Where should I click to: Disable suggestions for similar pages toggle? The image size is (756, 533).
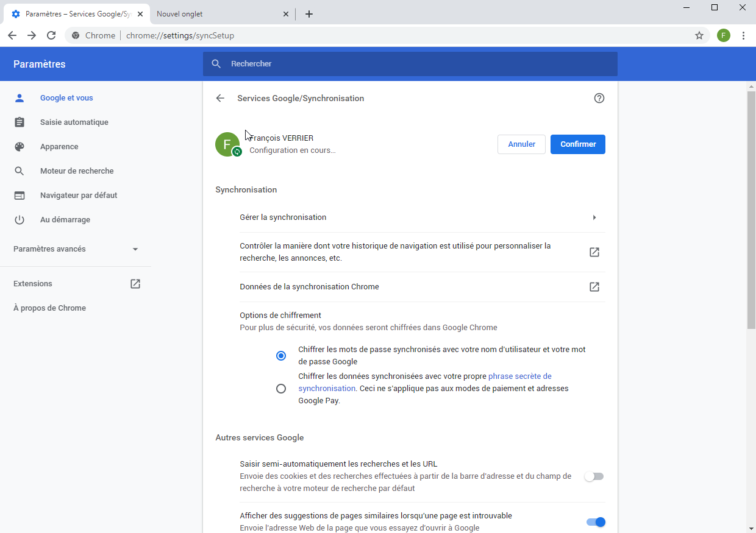pyautogui.click(x=595, y=522)
